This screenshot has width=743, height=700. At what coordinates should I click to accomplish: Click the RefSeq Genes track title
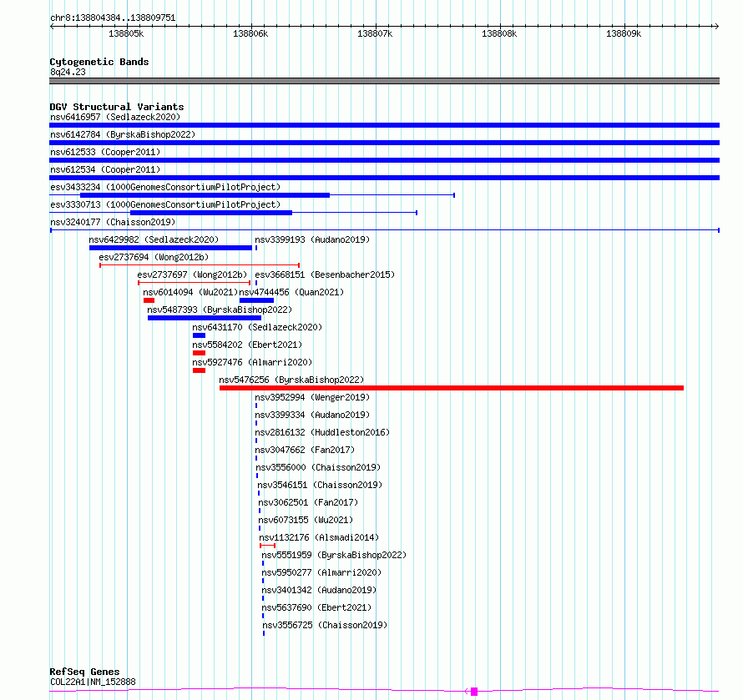click(x=84, y=672)
